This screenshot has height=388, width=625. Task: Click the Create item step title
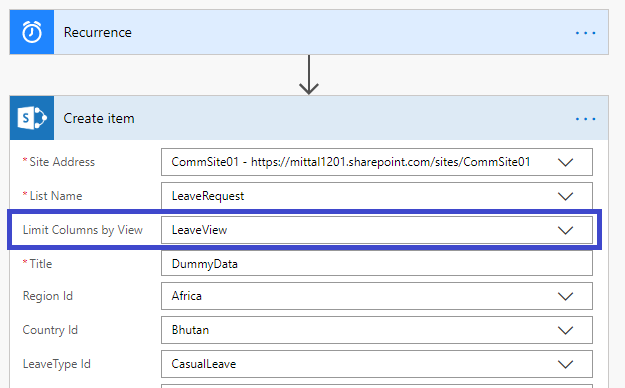99,118
